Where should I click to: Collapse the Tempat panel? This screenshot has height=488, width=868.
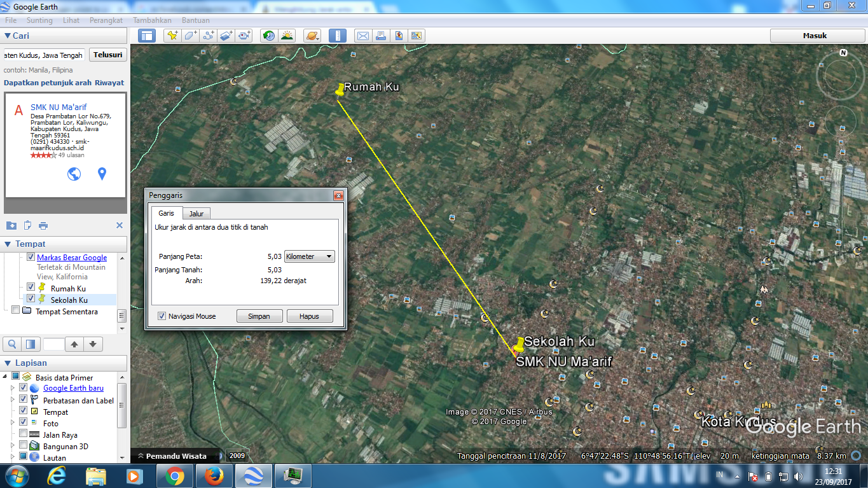point(6,244)
